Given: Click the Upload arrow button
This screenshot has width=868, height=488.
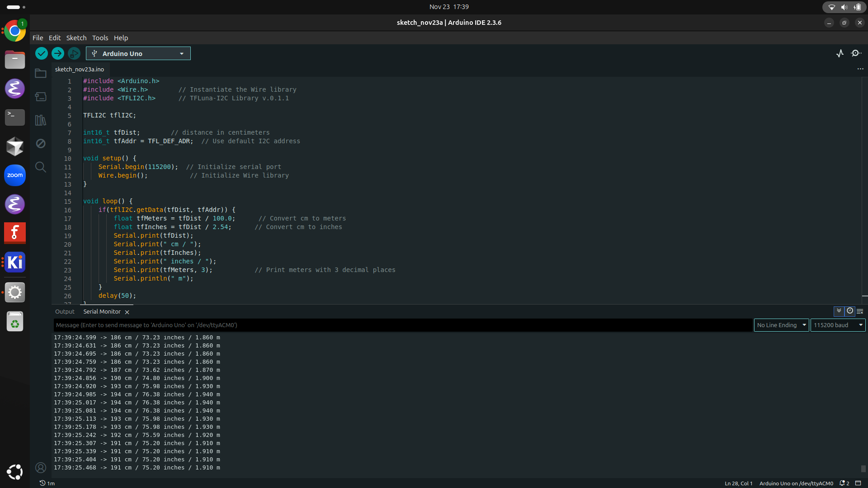Looking at the screenshot, I should pyautogui.click(x=58, y=53).
